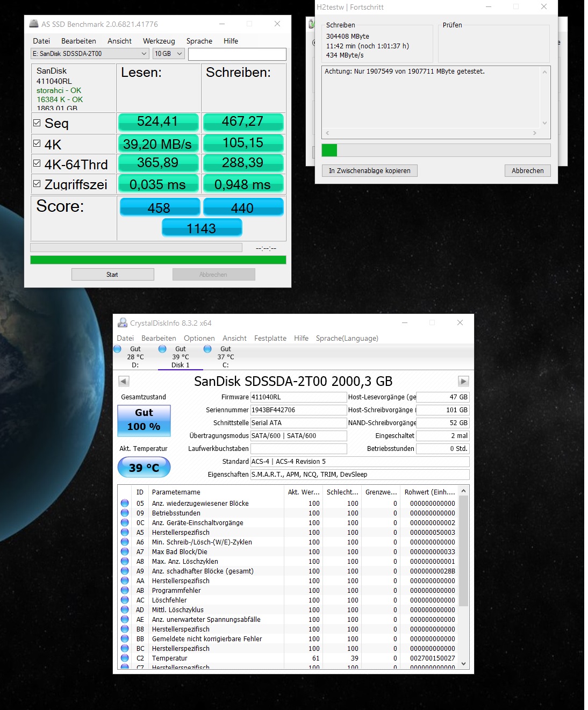
Task: Select the C: drive status orb at 37 °C
Action: click(x=207, y=349)
